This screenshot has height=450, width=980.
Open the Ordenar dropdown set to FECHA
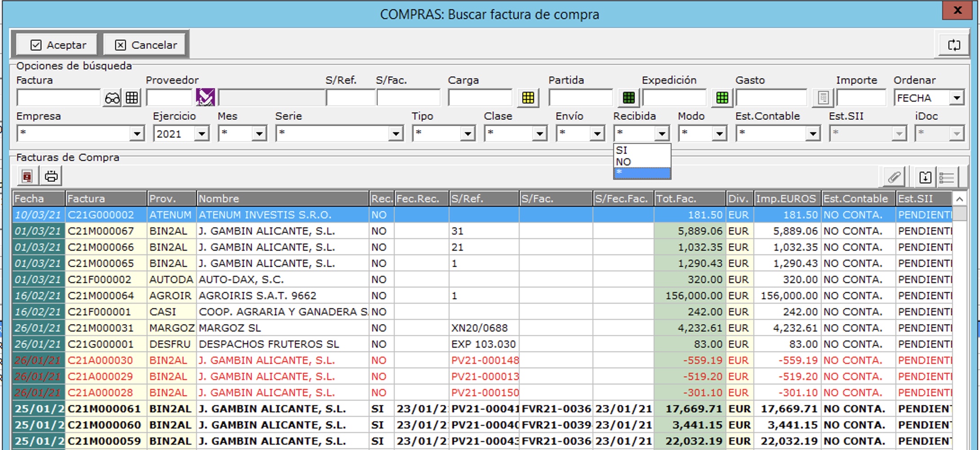pos(957,98)
